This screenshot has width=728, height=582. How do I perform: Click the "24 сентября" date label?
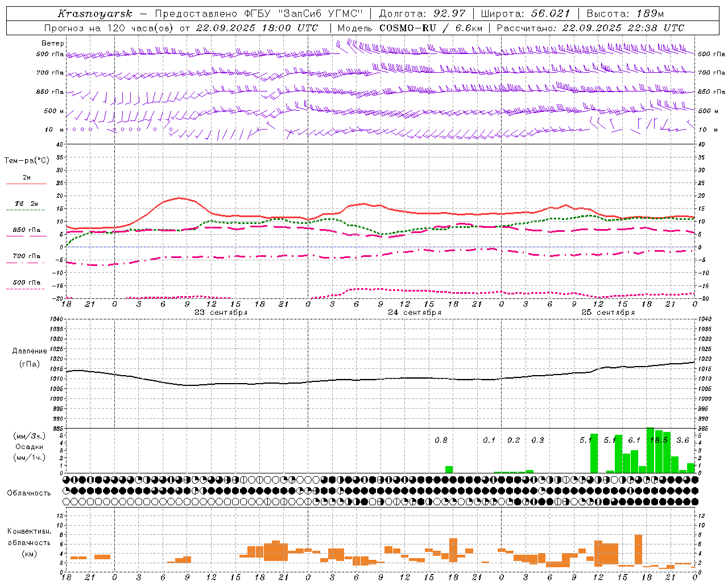click(415, 313)
